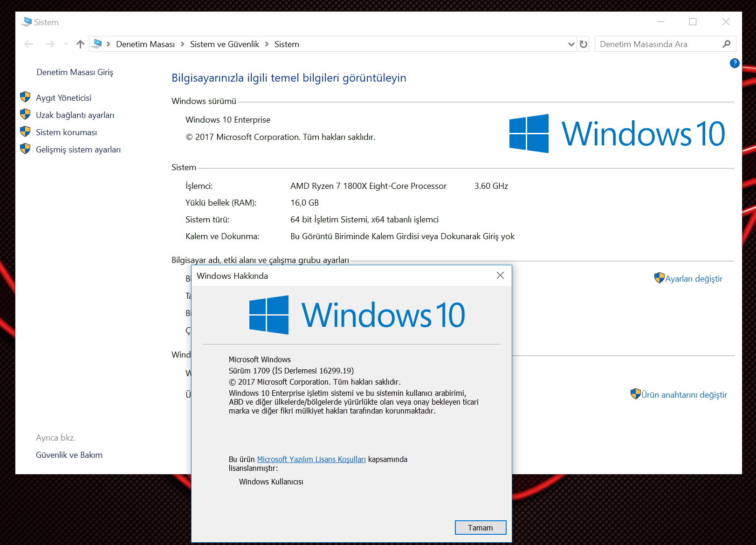Click shield icon beside Aygıt Yöneticisi

point(25,97)
